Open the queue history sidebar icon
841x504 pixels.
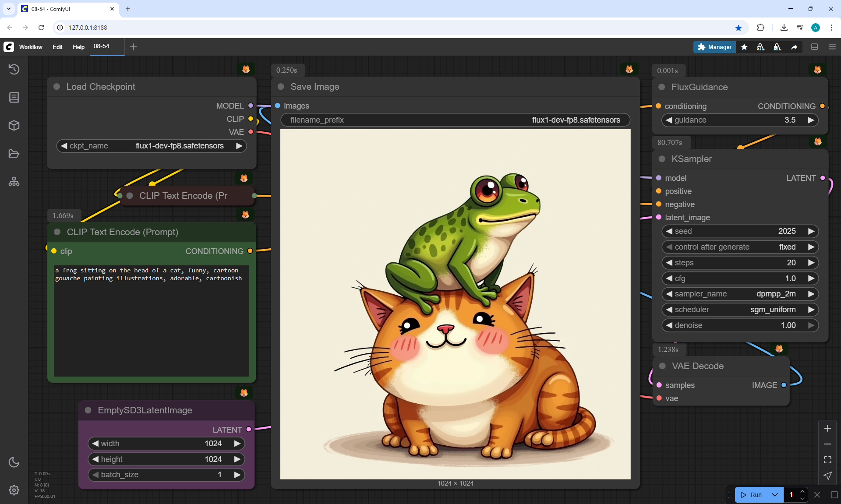14,69
